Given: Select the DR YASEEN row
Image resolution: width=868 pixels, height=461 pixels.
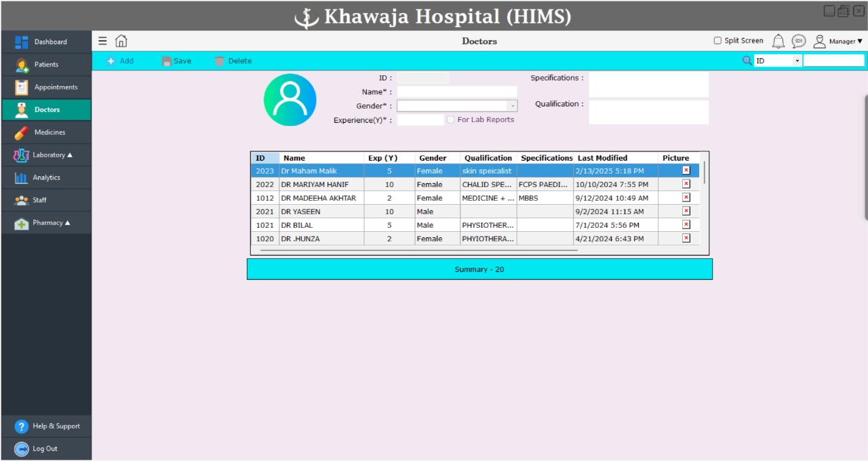Looking at the screenshot, I should click(475, 212).
